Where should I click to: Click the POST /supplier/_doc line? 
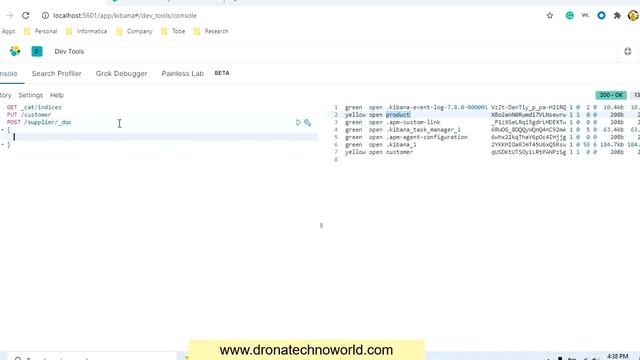[x=39, y=122]
